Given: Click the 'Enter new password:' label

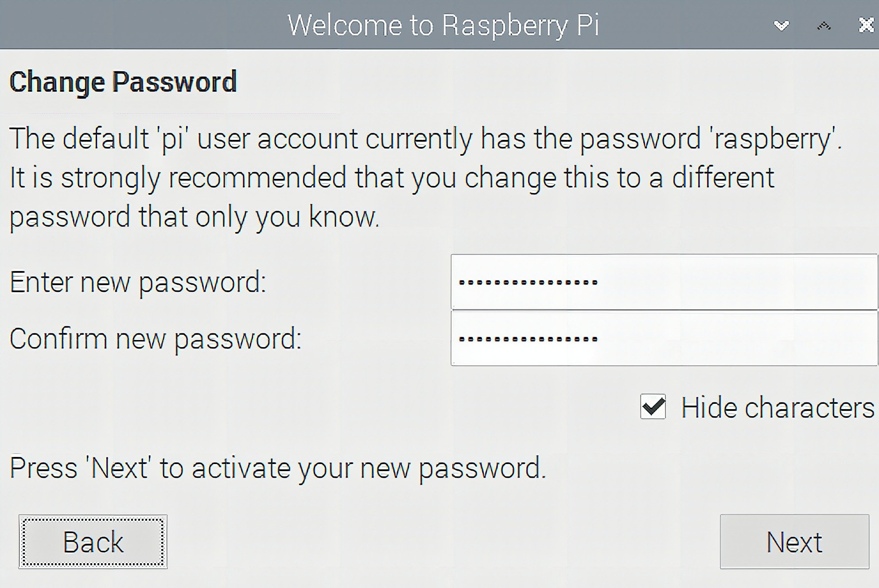Looking at the screenshot, I should (x=138, y=282).
